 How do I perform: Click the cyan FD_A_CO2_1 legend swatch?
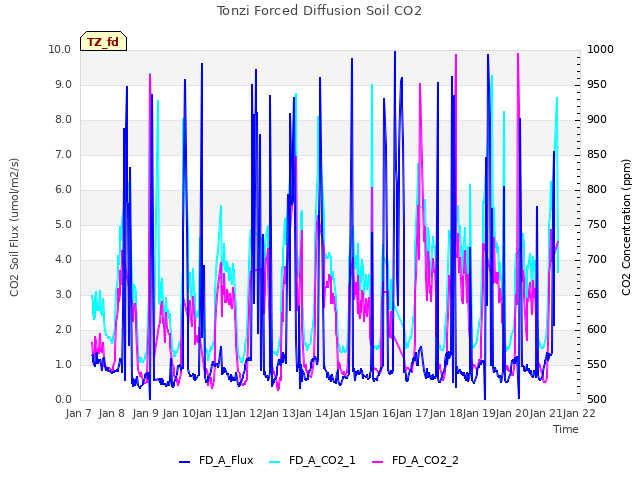275,462
